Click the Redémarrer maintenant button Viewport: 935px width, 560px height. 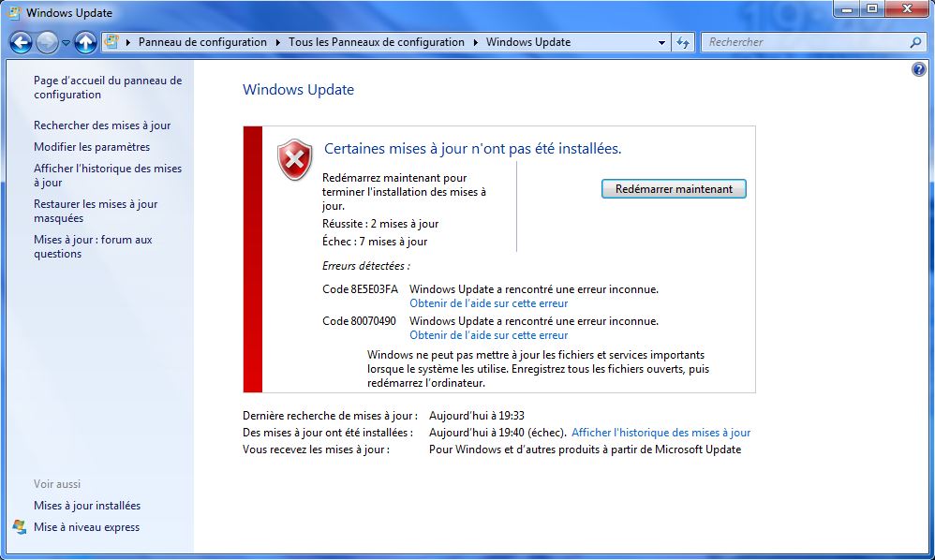[x=674, y=189]
